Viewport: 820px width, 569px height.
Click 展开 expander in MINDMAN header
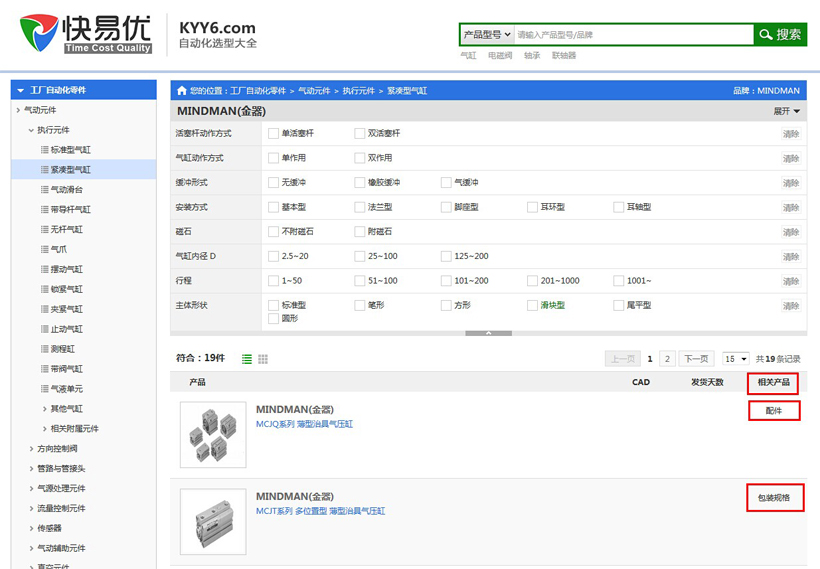click(x=787, y=111)
